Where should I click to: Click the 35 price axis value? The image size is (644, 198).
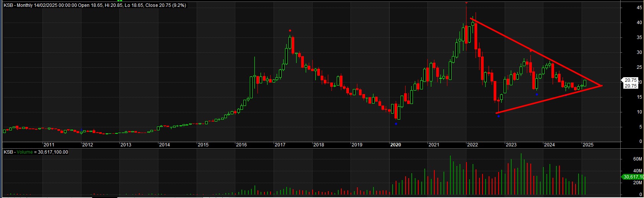[639, 37]
